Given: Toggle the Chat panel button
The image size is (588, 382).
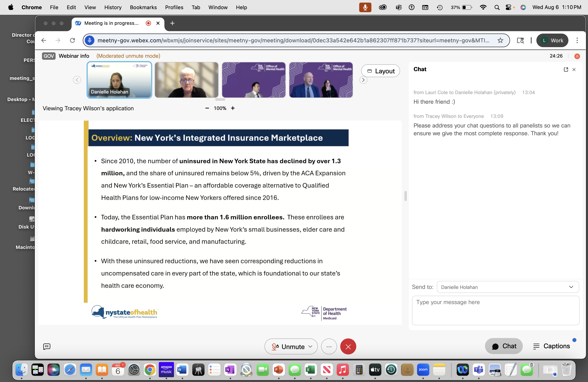Looking at the screenshot, I should [x=504, y=346].
